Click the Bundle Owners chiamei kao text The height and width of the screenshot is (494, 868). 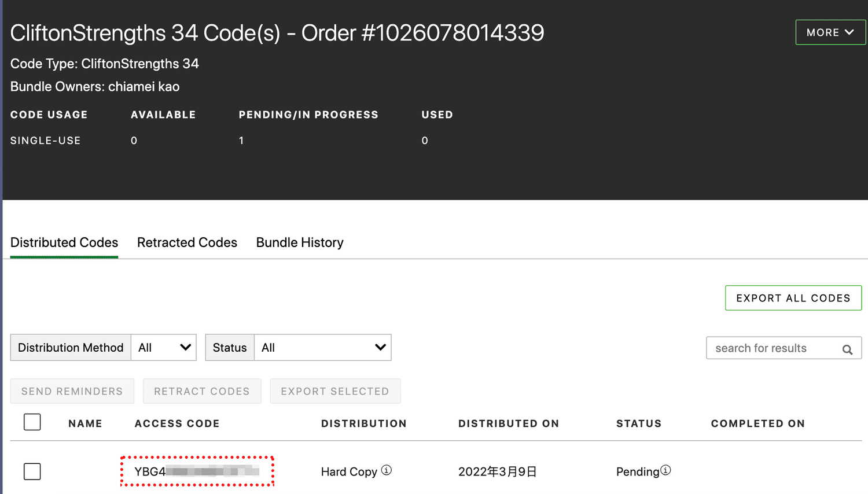[x=95, y=87]
